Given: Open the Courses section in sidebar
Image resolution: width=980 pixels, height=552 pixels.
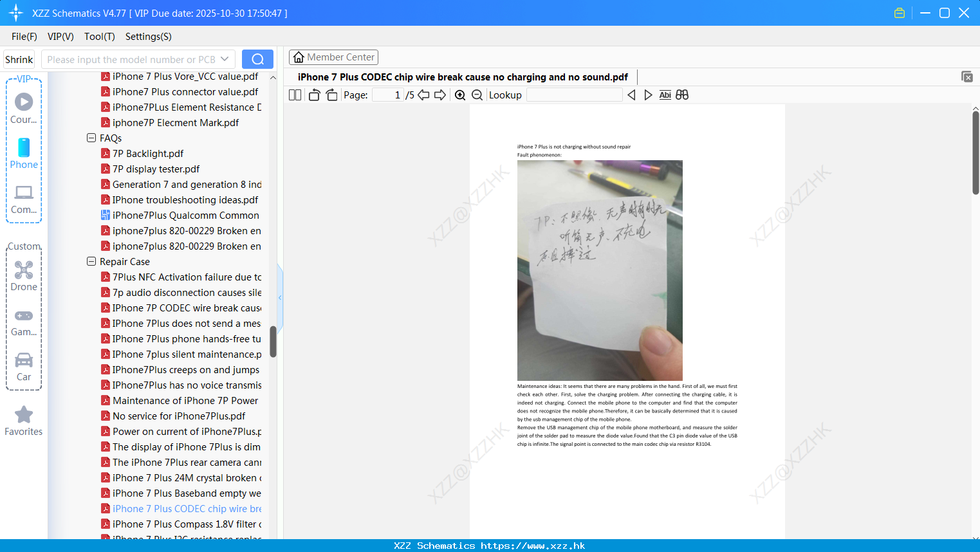Looking at the screenshot, I should [24, 108].
